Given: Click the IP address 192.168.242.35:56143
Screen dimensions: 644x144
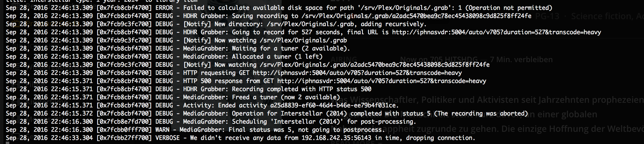Looking at the screenshot, I should click(337, 138).
